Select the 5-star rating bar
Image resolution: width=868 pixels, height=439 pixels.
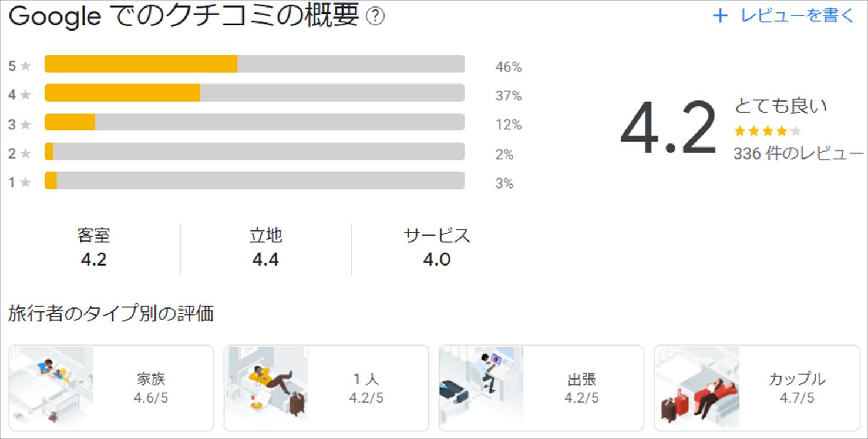pyautogui.click(x=254, y=64)
